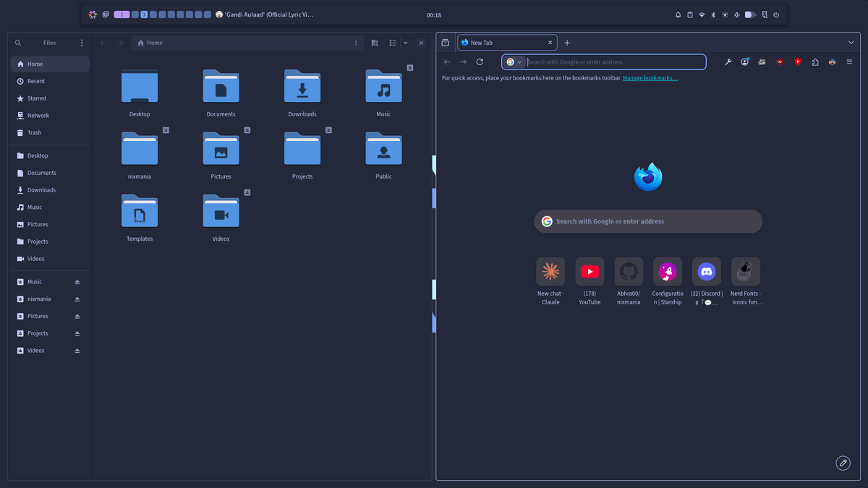The height and width of the screenshot is (488, 868).
Task: Click the Manage bookmarks link
Action: 650,78
